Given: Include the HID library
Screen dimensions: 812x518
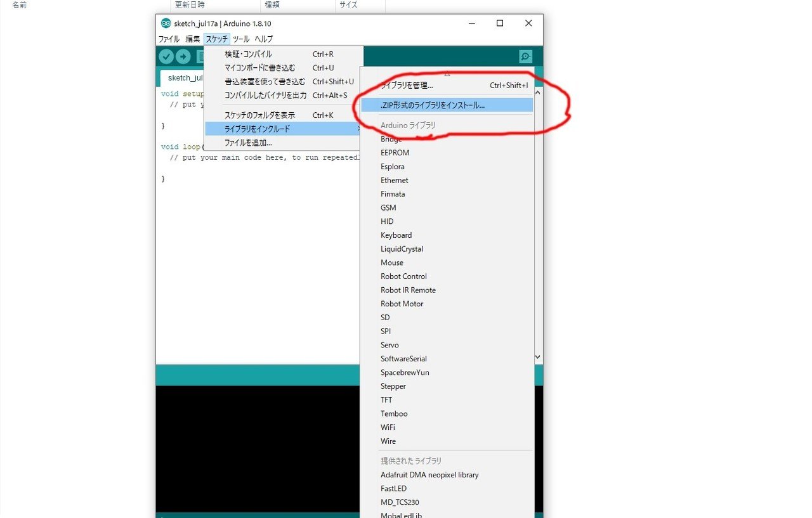Looking at the screenshot, I should (x=447, y=221).
